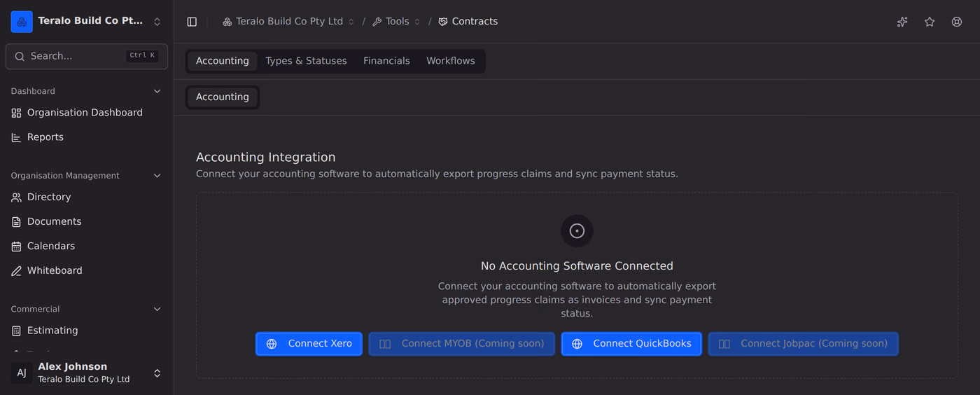Click the favourite star icon
Viewport: 980px width, 395px height.
pyautogui.click(x=930, y=22)
